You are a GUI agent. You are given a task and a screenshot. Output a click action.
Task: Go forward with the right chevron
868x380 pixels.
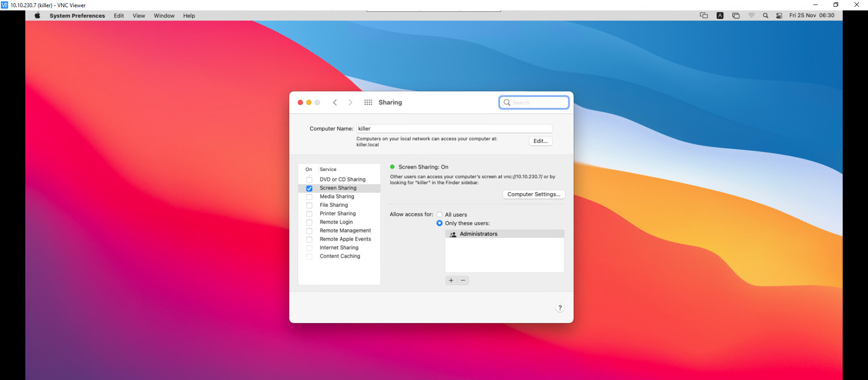coord(350,103)
